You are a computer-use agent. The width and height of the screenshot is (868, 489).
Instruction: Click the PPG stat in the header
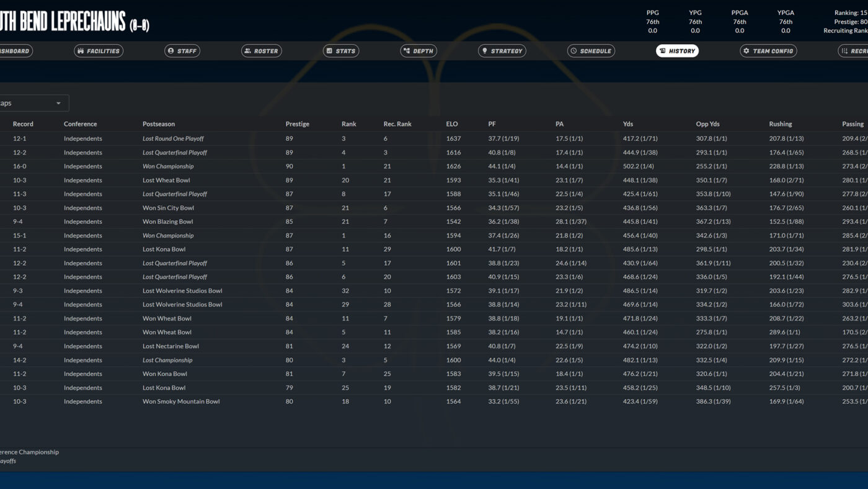653,22
